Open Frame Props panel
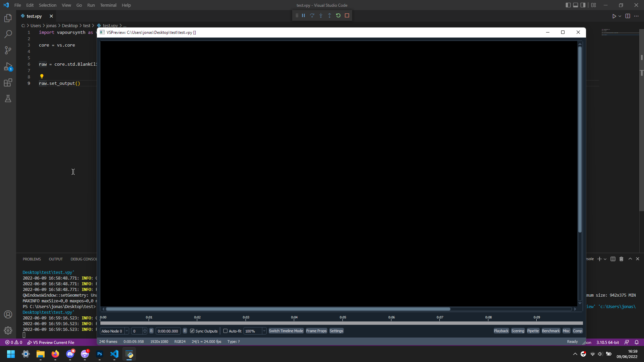The image size is (644, 362). [x=316, y=331]
